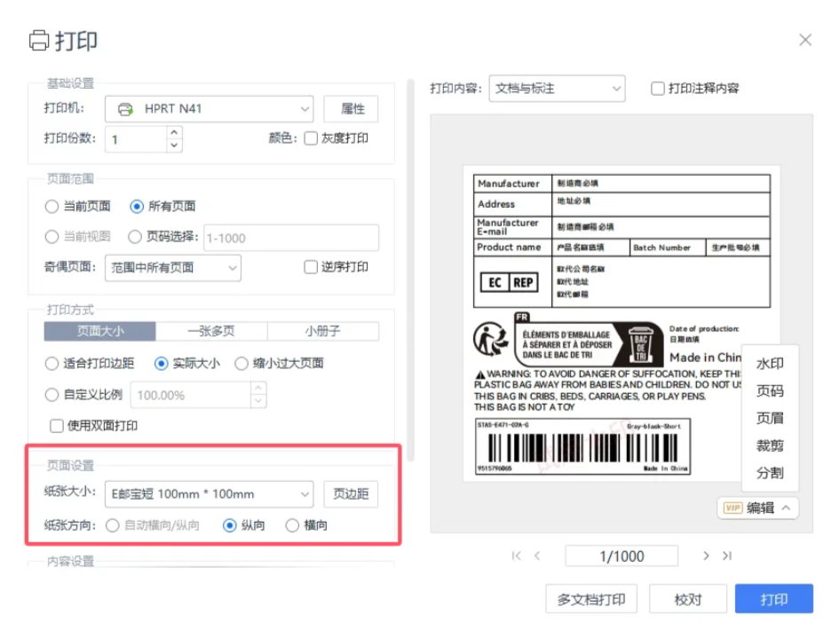Click the settings panel vertical scrollbar
This screenshot has height=639, width=840.
click(x=411, y=271)
